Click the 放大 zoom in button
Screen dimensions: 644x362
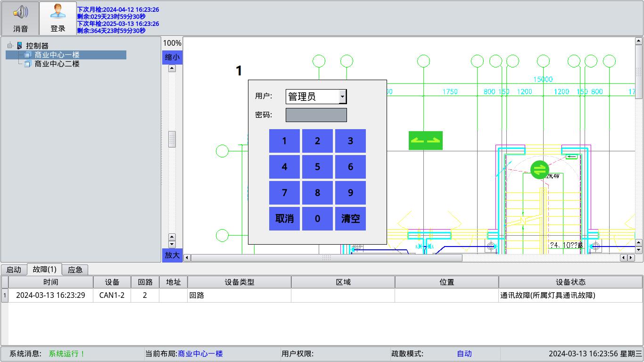pyautogui.click(x=172, y=255)
